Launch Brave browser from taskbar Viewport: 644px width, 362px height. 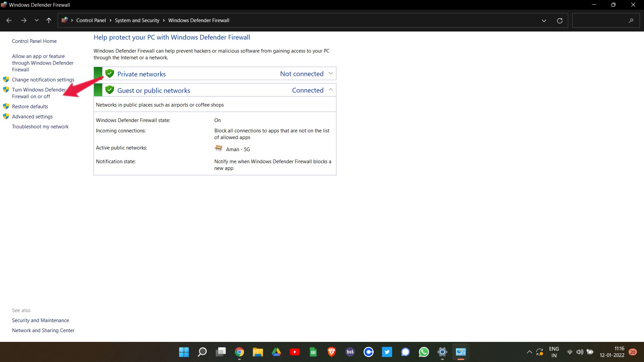[331, 352]
